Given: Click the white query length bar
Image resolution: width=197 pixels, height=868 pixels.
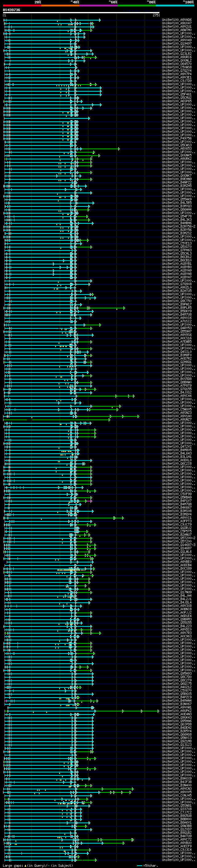Looking at the screenshot, I should (x=81, y=13).
